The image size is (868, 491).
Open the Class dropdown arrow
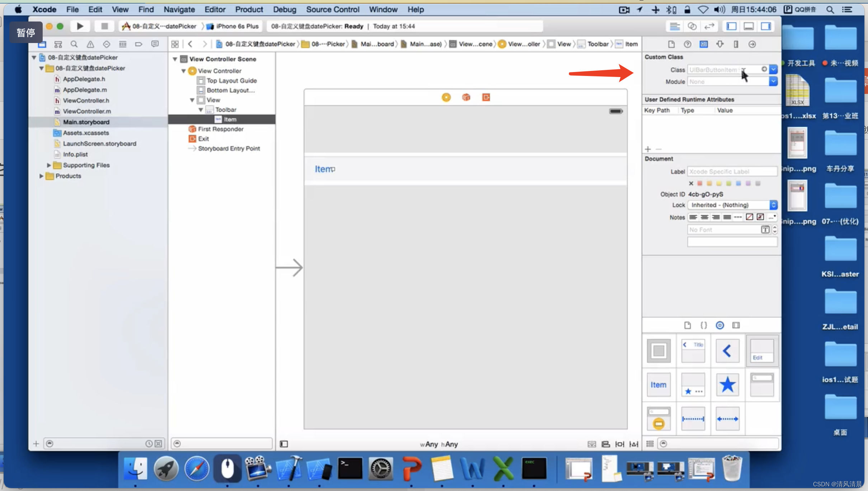pos(773,70)
